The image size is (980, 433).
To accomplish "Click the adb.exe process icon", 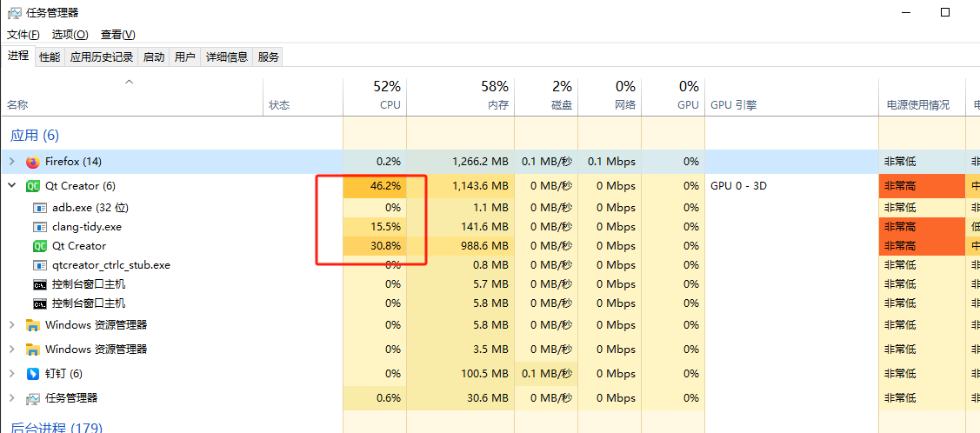I will point(40,208).
